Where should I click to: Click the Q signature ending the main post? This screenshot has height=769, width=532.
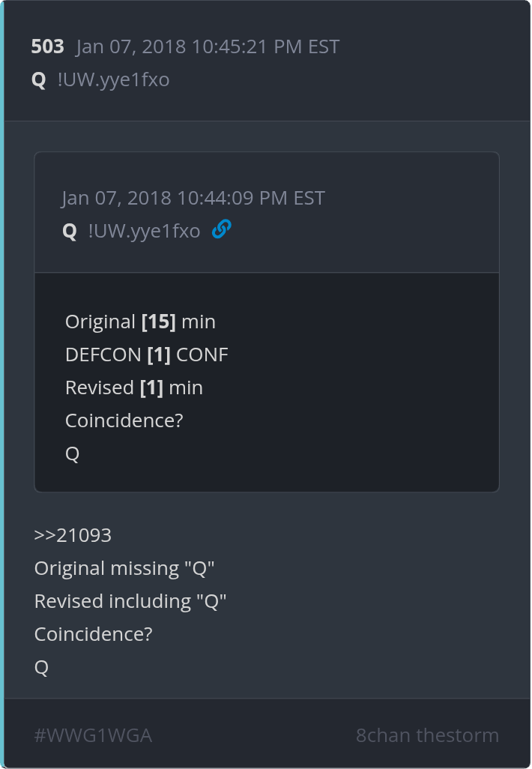41,667
